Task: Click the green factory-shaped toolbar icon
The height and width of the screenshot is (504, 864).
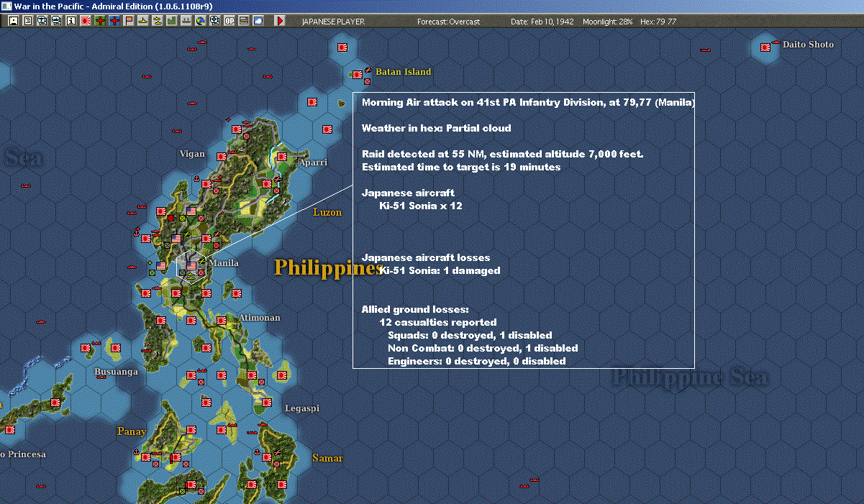Action: pyautogui.click(x=172, y=21)
